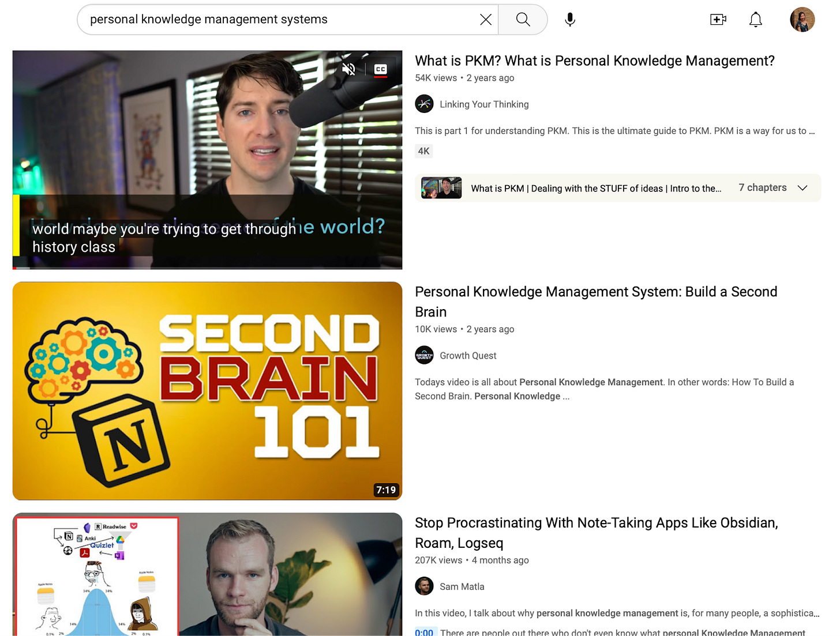Open the notifications bell
The image size is (840, 636).
pyautogui.click(x=756, y=20)
